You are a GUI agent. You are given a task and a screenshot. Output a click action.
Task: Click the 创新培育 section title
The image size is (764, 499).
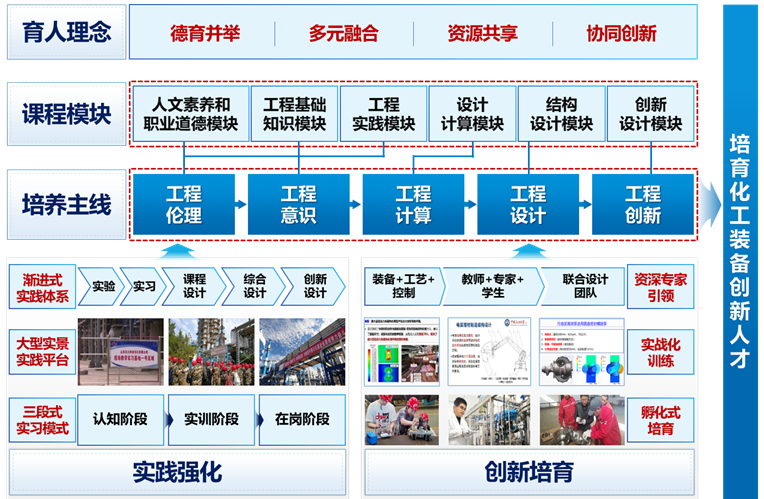click(529, 472)
